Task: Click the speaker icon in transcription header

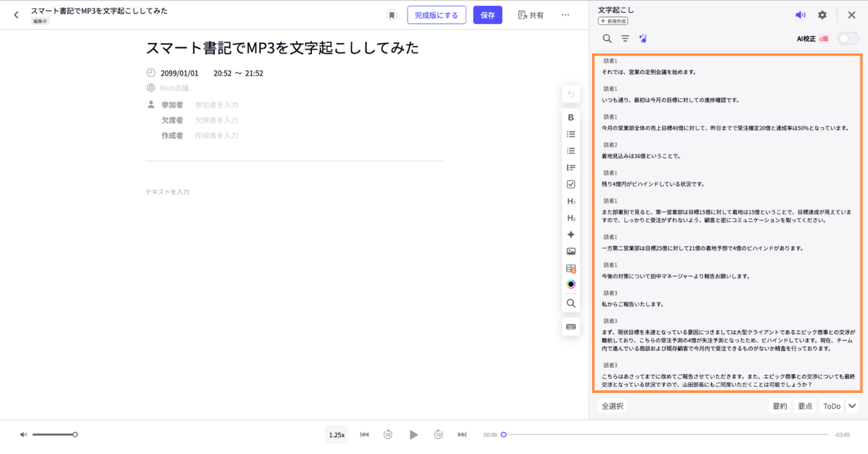Action: 800,15
